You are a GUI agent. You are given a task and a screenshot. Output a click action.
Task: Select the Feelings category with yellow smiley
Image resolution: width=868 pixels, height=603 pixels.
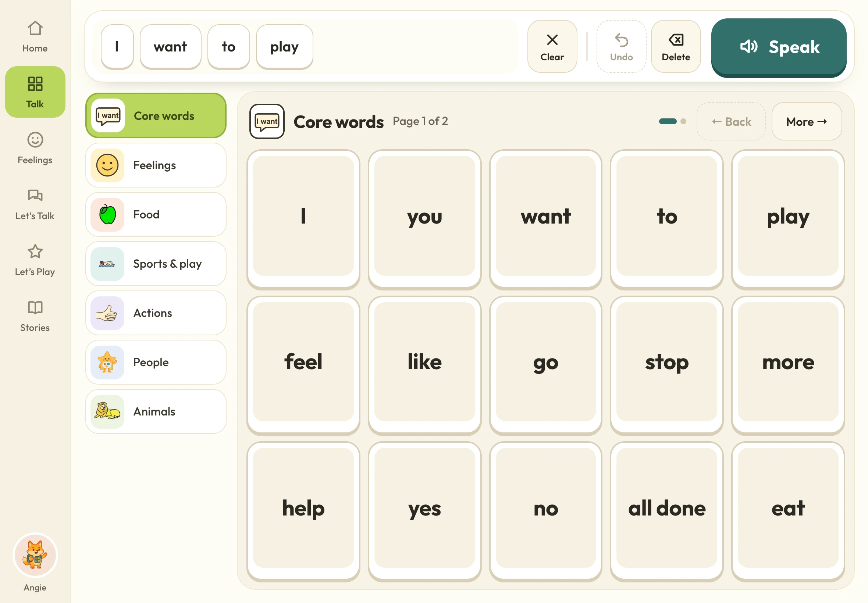(156, 165)
